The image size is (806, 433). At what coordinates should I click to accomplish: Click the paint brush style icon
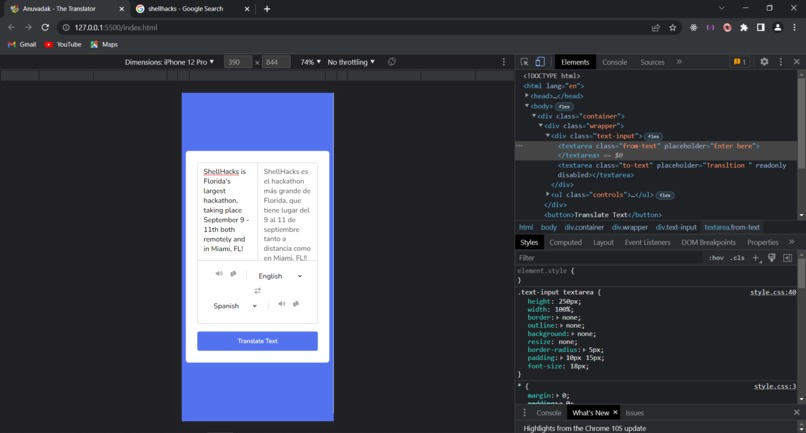(x=772, y=258)
